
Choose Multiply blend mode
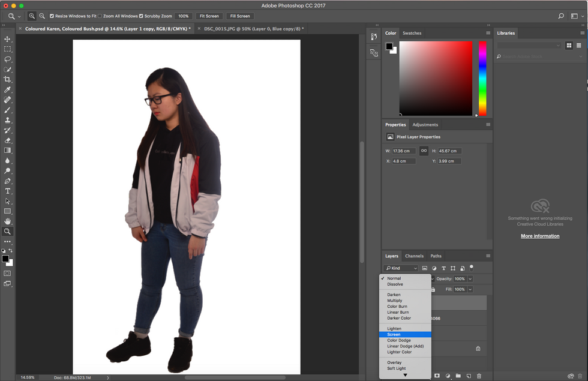click(405, 301)
